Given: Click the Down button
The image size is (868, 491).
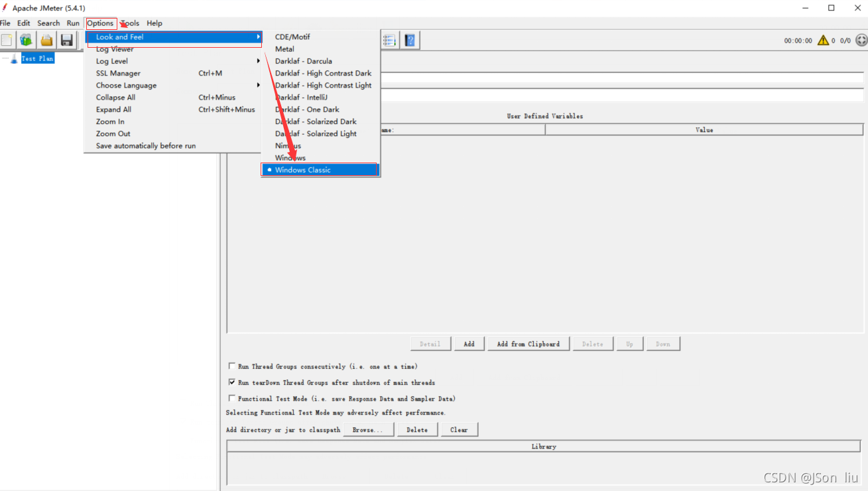Looking at the screenshot, I should [x=663, y=344].
